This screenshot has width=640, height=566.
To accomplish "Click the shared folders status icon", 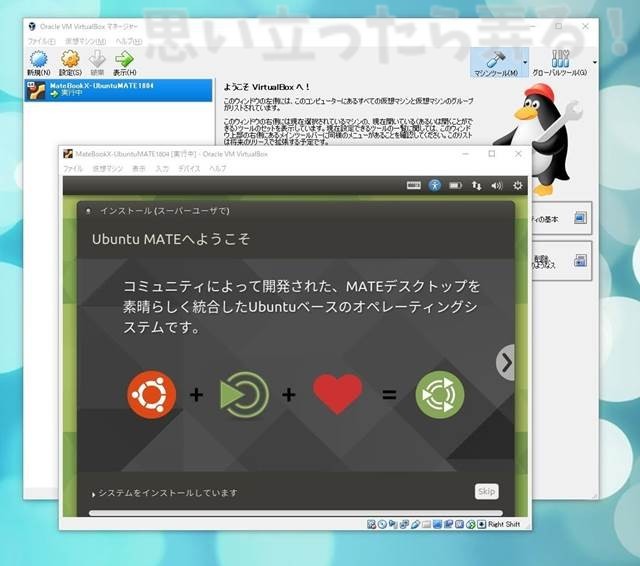I will click(x=427, y=524).
